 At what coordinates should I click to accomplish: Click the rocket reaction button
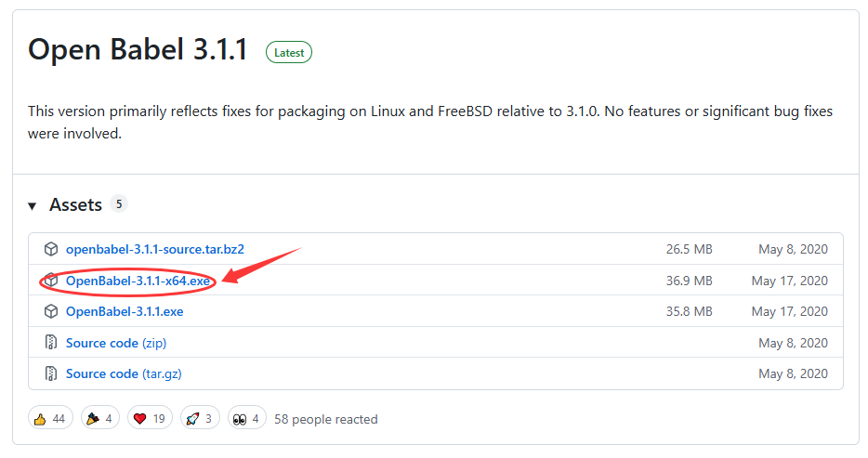[200, 419]
